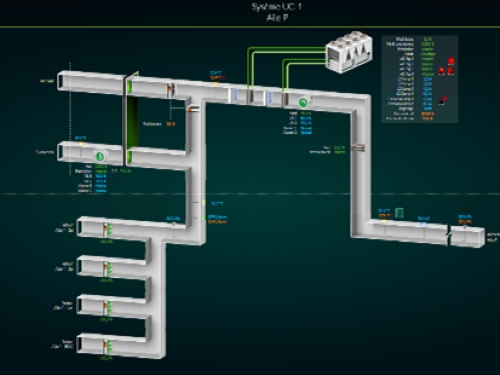Click the yellow sensor on the return air duct
This screenshot has height=375, width=500.
[81, 143]
